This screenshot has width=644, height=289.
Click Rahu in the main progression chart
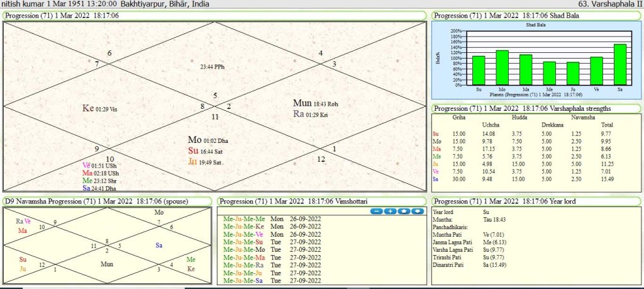pyautogui.click(x=299, y=114)
